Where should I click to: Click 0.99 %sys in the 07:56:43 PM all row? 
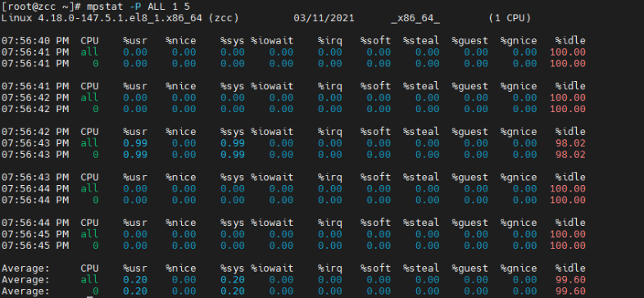point(233,143)
